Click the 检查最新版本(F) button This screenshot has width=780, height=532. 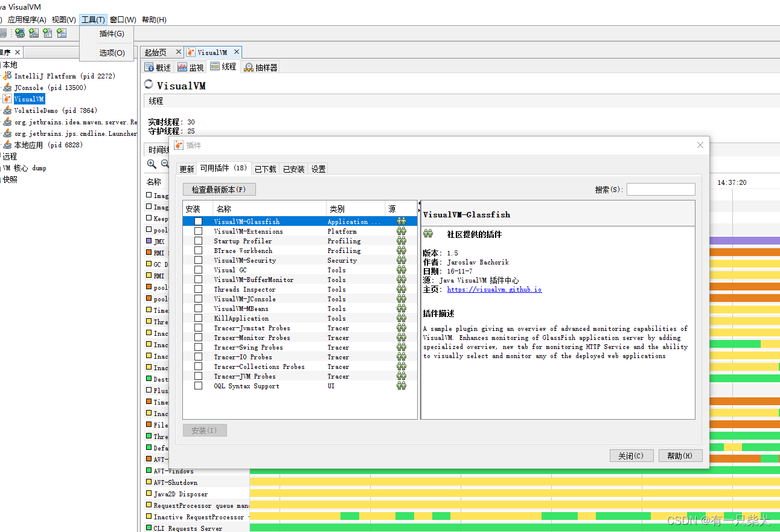tap(219, 190)
